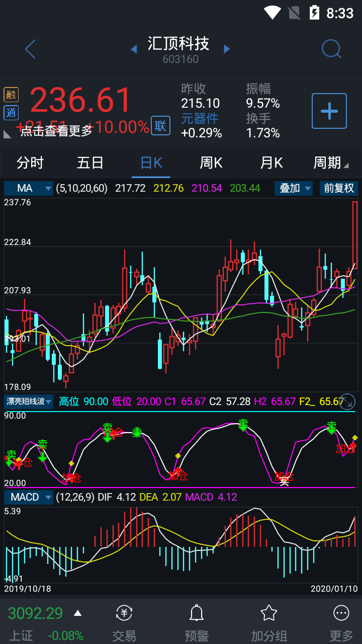The height and width of the screenshot is (644, 362).
Task: Open the MA indicator dropdown
Action: pos(29,188)
